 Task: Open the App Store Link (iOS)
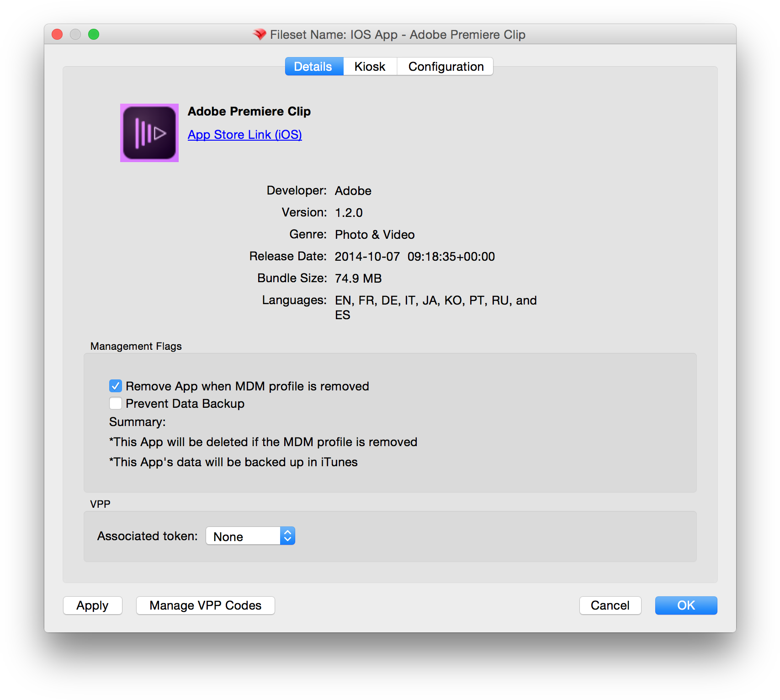(244, 135)
